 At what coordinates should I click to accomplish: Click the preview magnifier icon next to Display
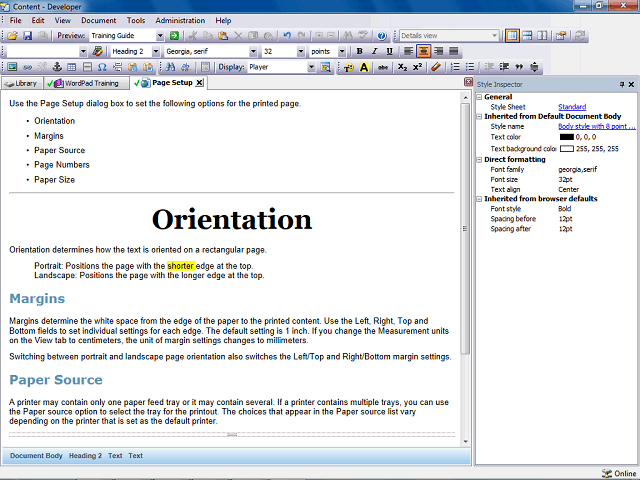[x=325, y=67]
